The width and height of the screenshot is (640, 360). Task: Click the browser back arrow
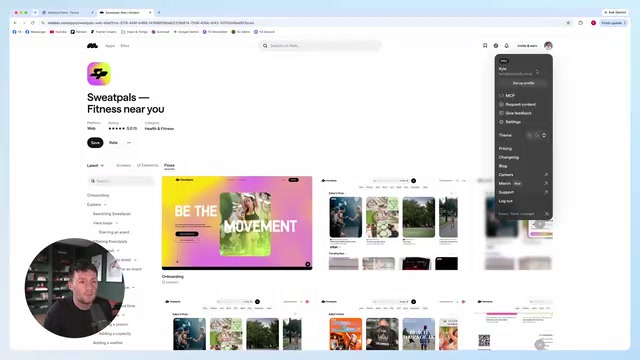click(15, 23)
